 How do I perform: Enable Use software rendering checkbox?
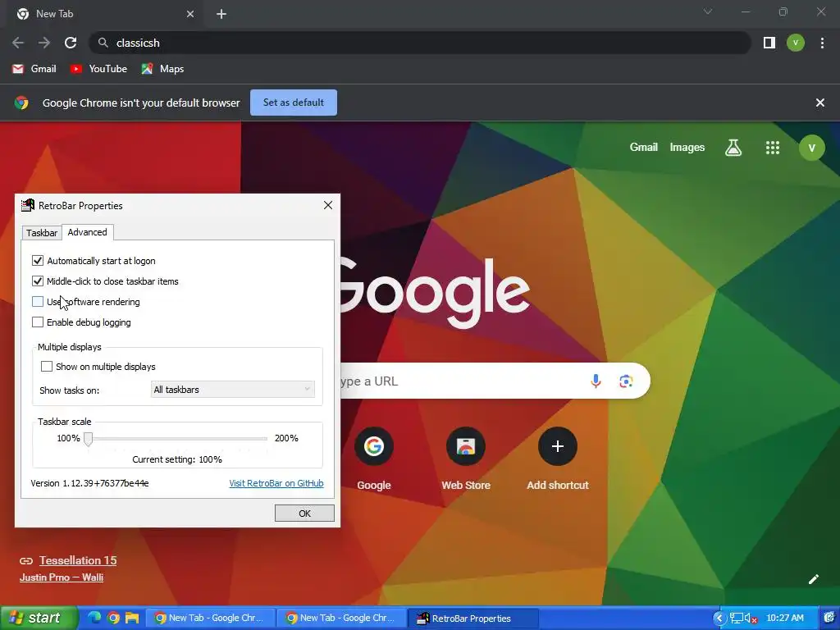pyautogui.click(x=38, y=302)
